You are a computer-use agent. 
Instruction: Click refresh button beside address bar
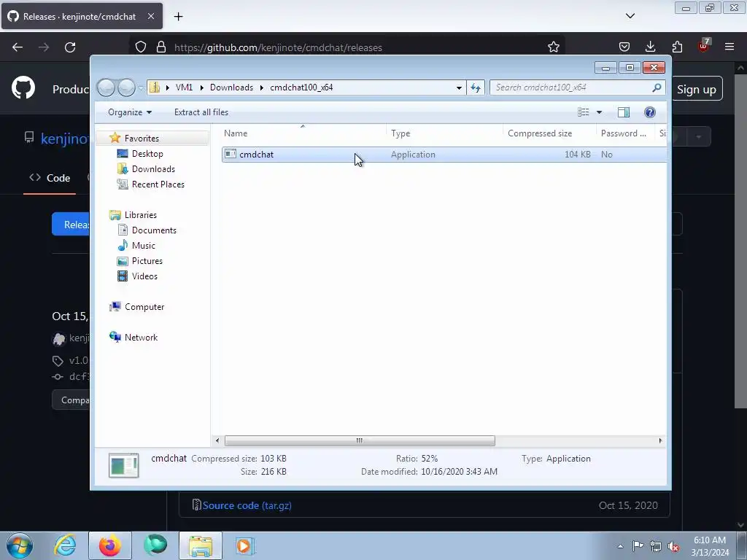point(476,87)
